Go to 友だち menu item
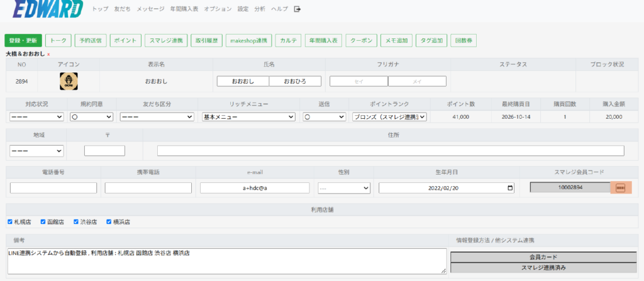This screenshot has height=281, width=644. (x=123, y=9)
